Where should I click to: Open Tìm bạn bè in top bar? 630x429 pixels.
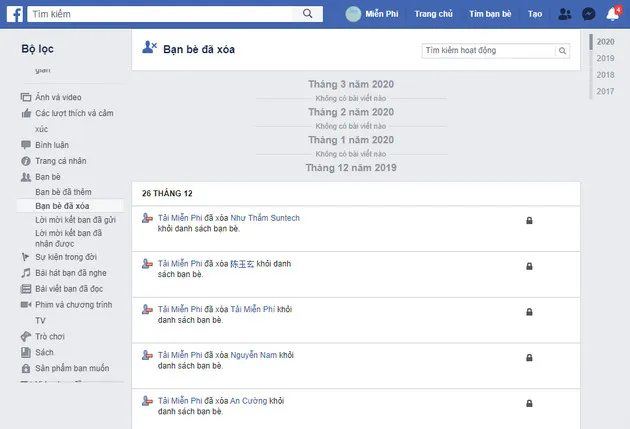[490, 14]
